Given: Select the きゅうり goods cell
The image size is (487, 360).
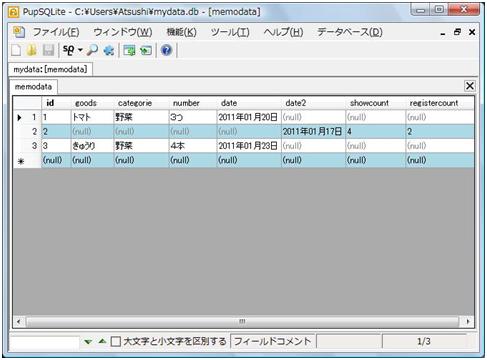Looking at the screenshot, I should tap(92, 146).
